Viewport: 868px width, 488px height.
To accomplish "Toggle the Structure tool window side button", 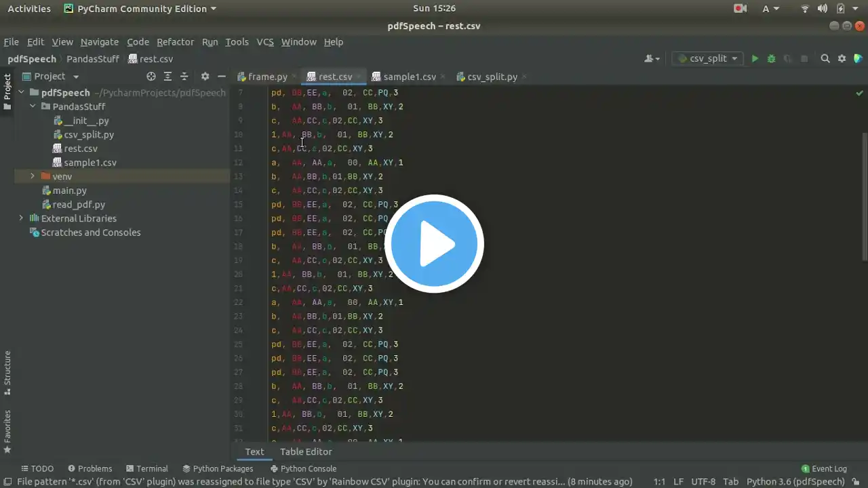I will [7, 373].
